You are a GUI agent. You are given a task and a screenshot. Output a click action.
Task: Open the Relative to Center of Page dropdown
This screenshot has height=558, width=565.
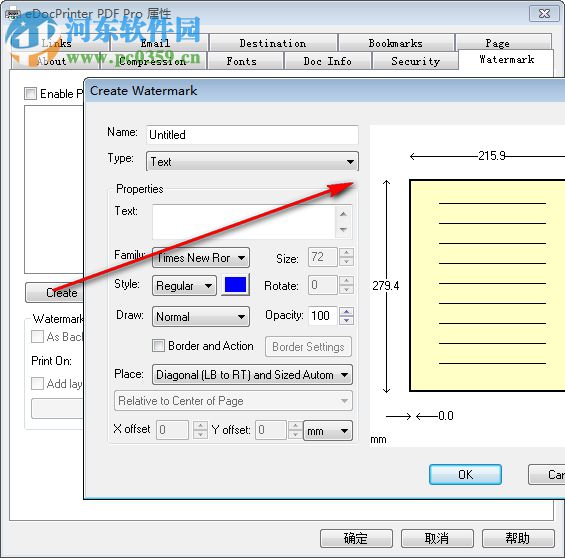(233, 401)
